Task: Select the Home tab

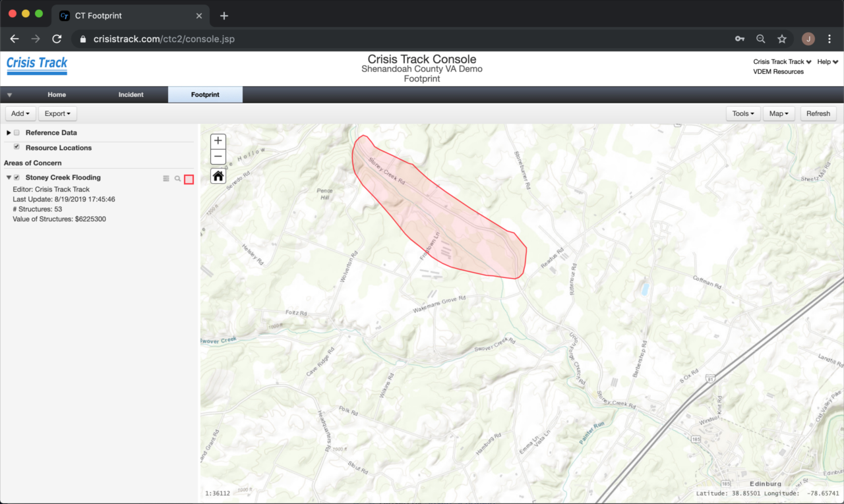Action: [57, 94]
